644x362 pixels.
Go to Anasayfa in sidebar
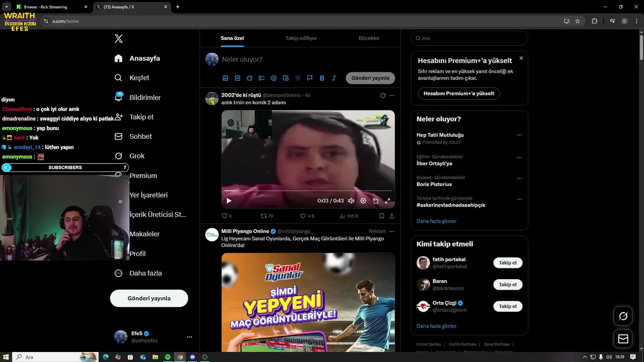click(x=137, y=58)
